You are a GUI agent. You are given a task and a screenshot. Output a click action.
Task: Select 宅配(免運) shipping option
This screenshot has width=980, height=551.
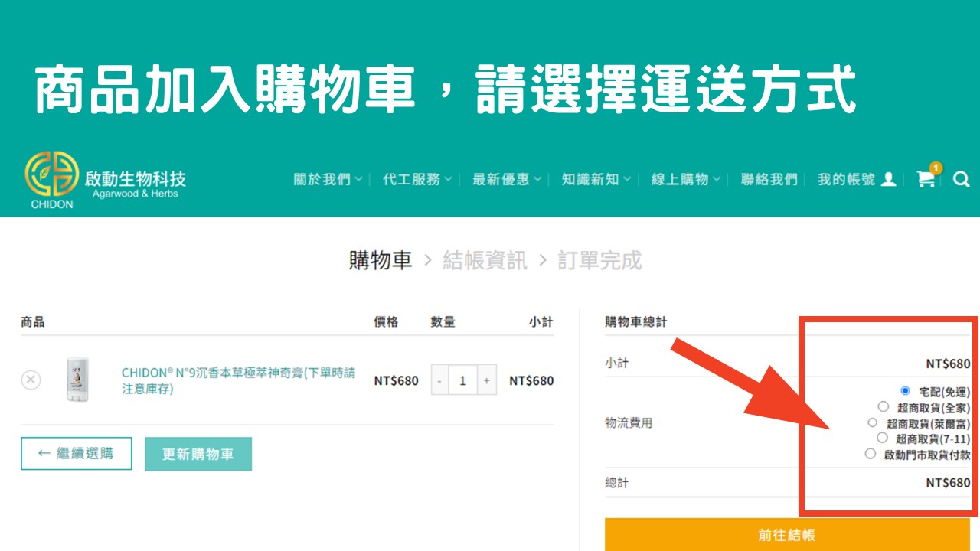pos(906,390)
